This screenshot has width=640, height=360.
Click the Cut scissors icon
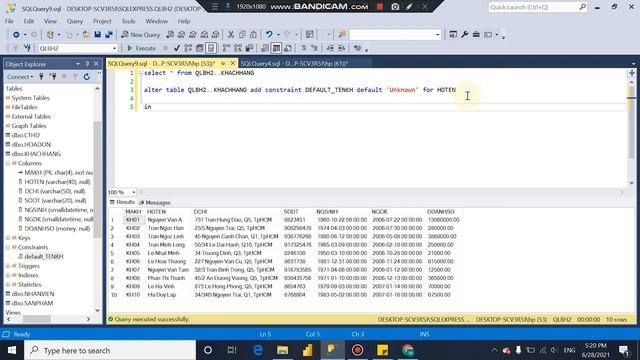(231, 35)
